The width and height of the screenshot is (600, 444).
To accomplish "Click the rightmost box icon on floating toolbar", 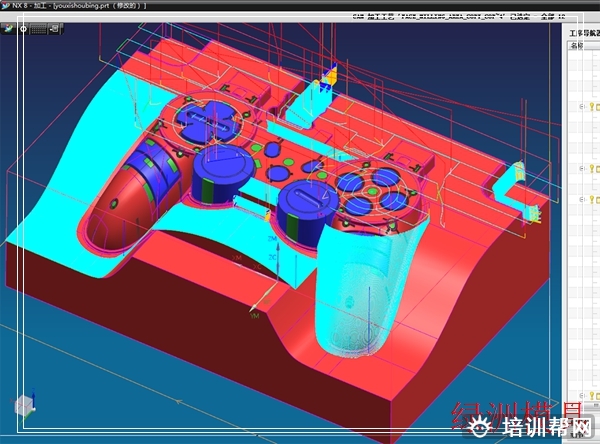I will (55, 29).
